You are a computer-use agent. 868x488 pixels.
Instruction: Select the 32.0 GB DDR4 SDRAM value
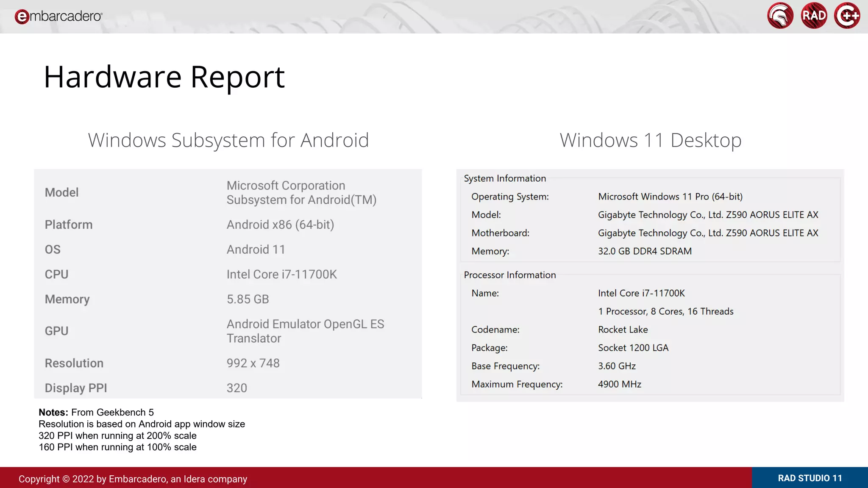coord(645,251)
